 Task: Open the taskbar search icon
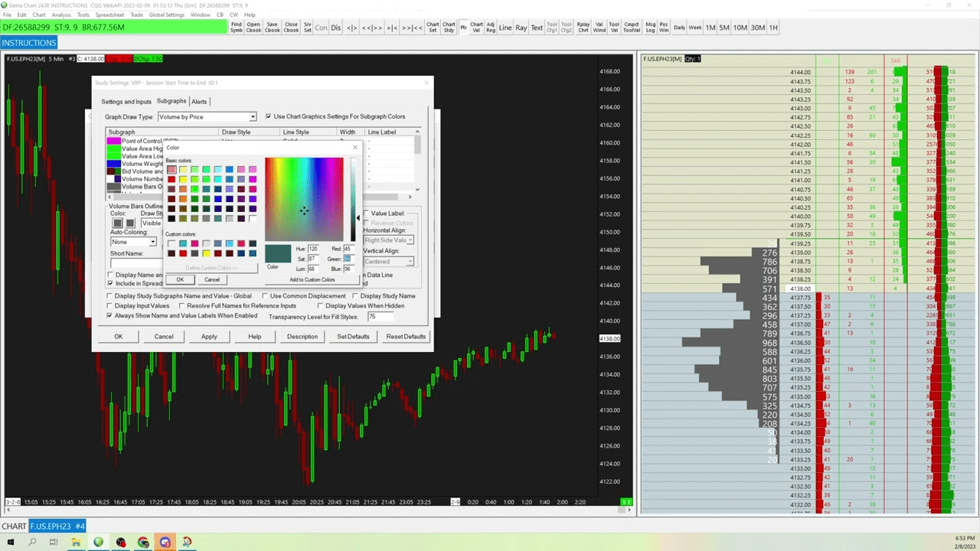click(x=32, y=542)
